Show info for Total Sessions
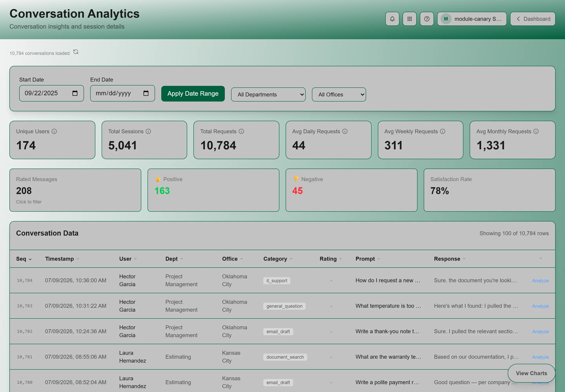 (148, 131)
